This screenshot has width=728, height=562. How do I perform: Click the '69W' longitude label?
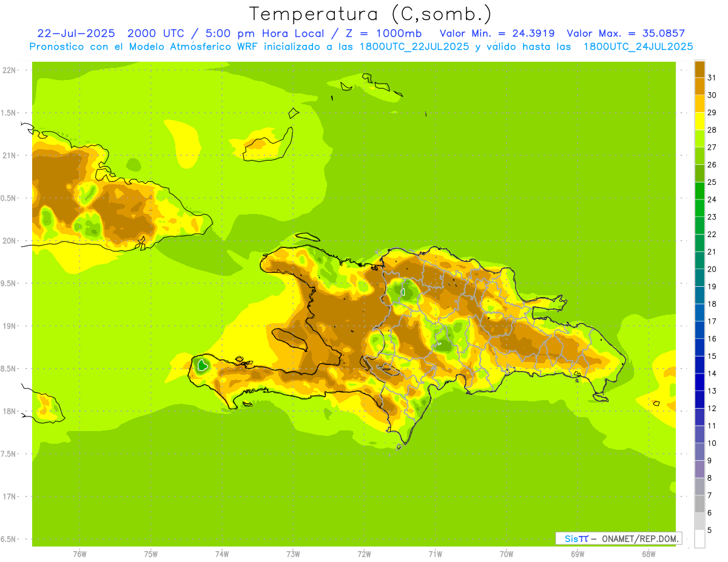tap(578, 554)
